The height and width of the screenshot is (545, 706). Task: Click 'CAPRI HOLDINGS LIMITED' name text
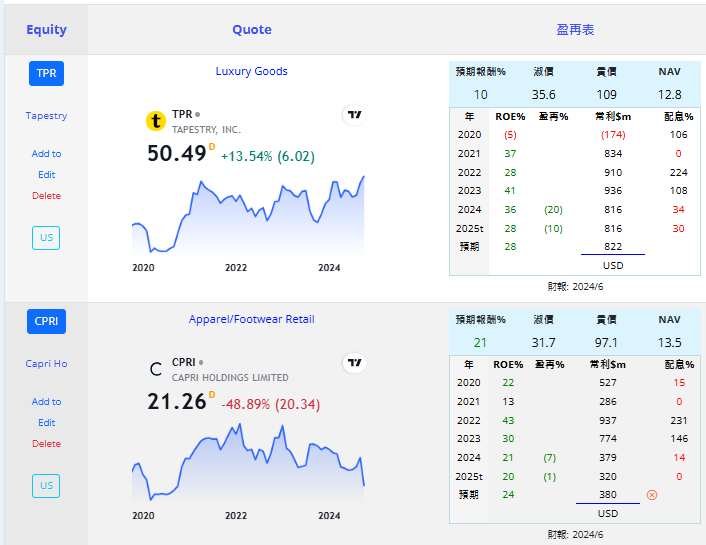point(230,378)
